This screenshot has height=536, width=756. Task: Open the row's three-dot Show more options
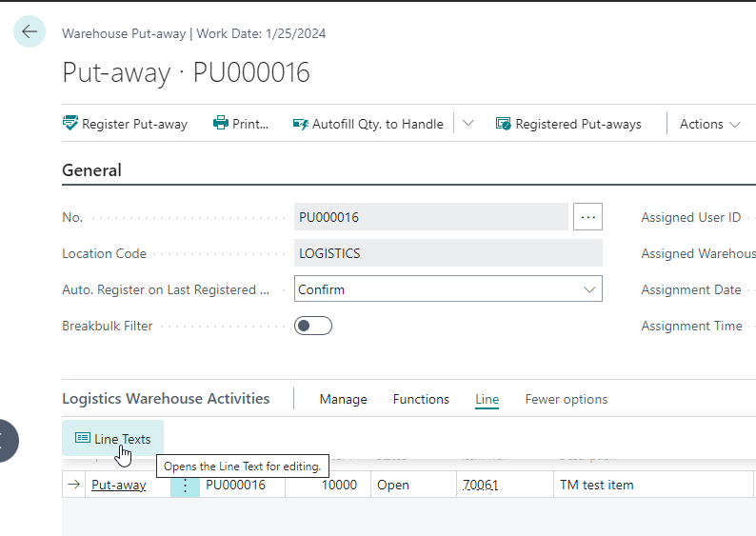tap(185, 485)
